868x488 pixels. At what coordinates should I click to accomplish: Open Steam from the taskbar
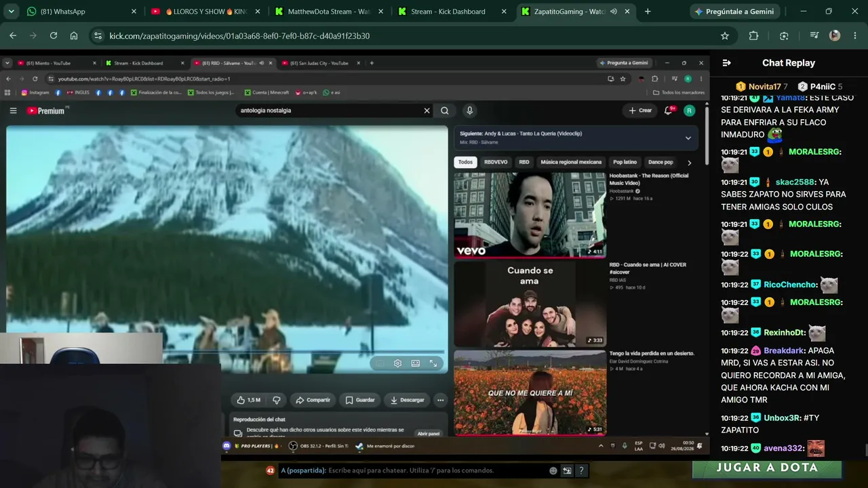click(359, 446)
